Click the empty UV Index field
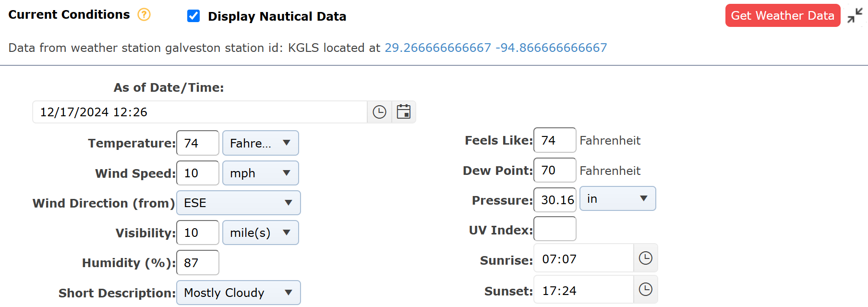 point(555,229)
